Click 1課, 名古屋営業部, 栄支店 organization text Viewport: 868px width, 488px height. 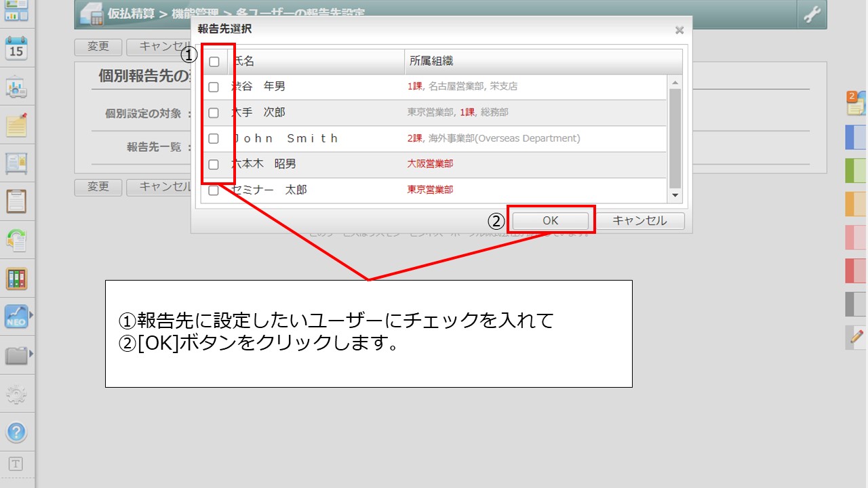pyautogui.click(x=462, y=87)
